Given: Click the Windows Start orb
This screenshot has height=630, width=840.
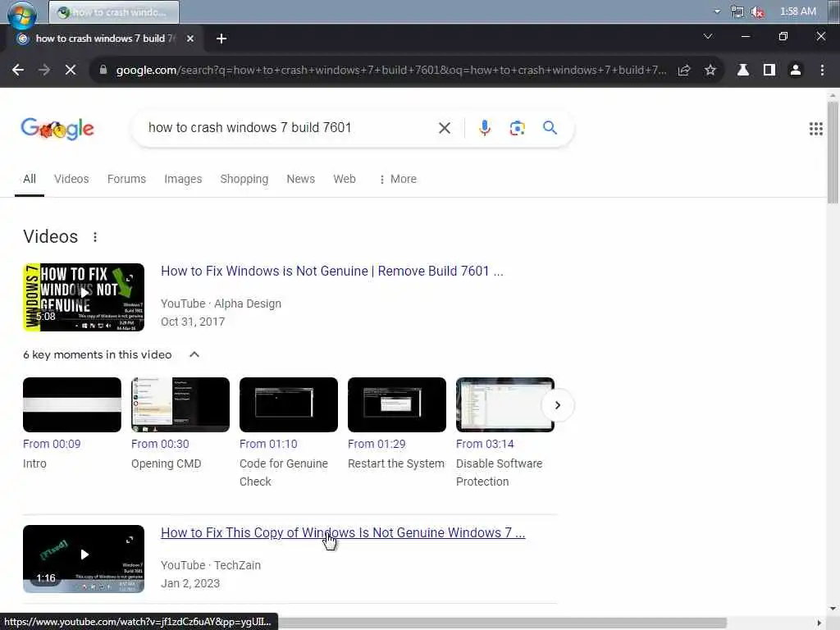Looking at the screenshot, I should pyautogui.click(x=21, y=13).
